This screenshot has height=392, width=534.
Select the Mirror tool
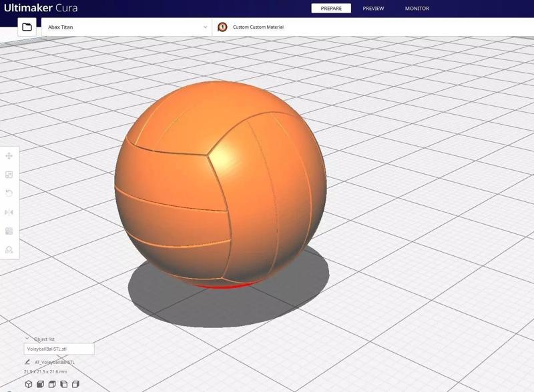pyautogui.click(x=9, y=211)
